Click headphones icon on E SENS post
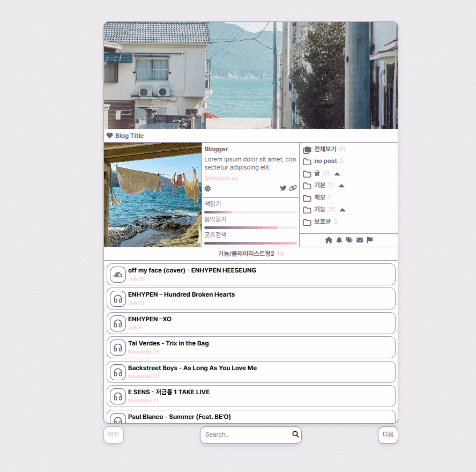This screenshot has height=472, width=476. 118,396
